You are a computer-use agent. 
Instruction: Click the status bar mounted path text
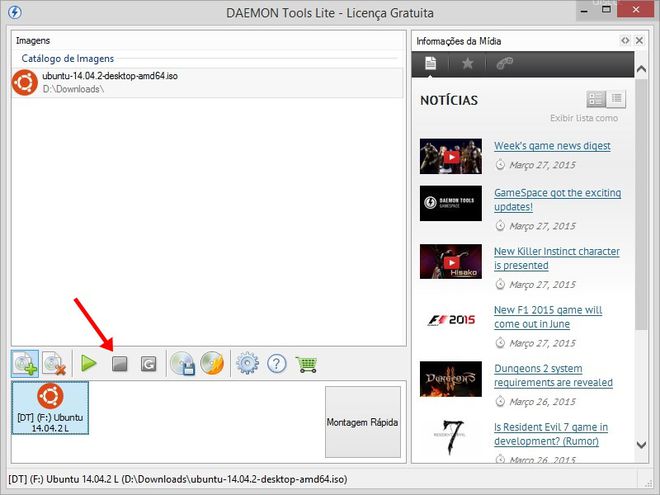click(x=178, y=479)
